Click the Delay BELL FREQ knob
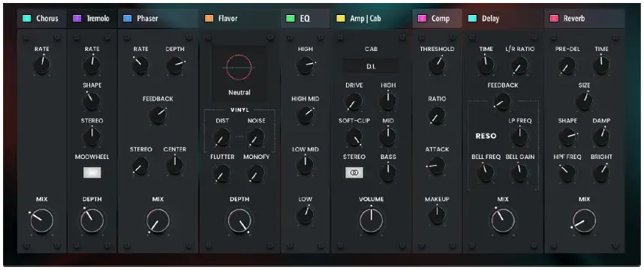This screenshot has width=644, height=270. (486, 173)
